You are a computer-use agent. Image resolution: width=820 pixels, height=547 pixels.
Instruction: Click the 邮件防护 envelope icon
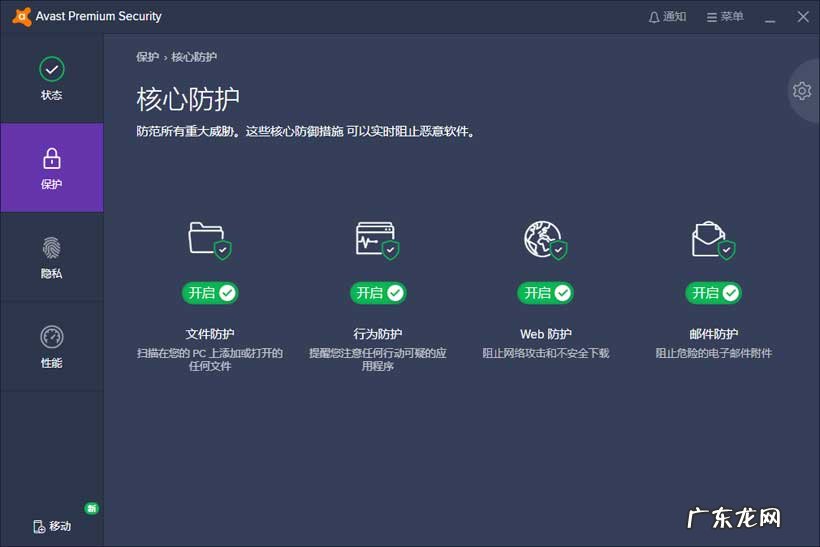click(713, 241)
